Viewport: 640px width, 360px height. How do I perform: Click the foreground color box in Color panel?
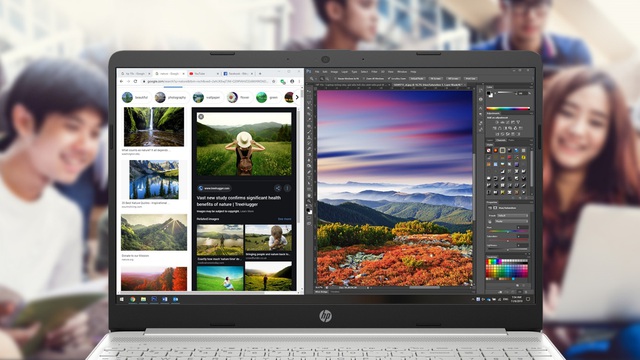[x=489, y=93]
